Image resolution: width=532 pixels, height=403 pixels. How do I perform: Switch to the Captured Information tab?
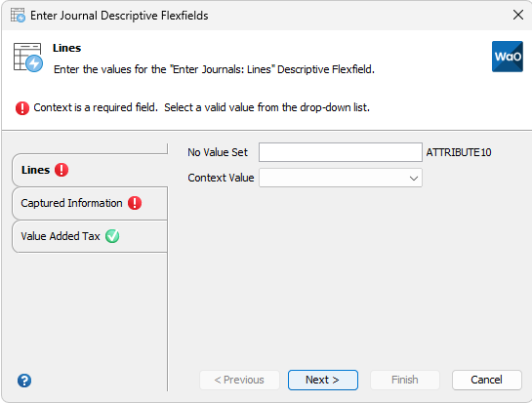tap(90, 203)
